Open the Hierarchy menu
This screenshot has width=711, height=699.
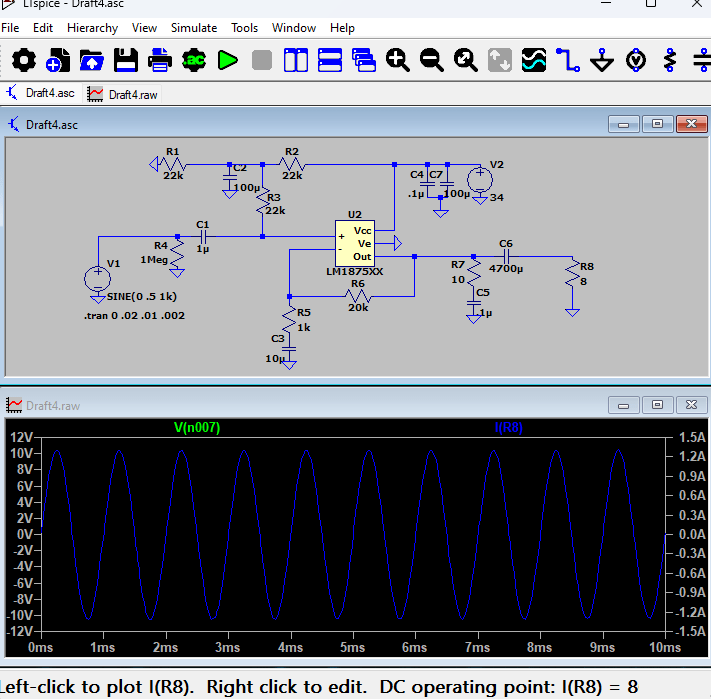coord(93,28)
